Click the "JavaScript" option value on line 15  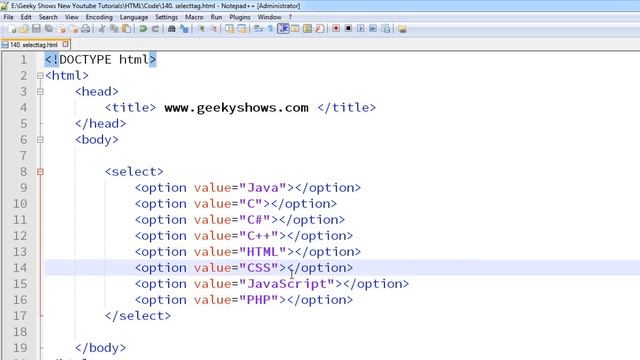click(x=287, y=284)
